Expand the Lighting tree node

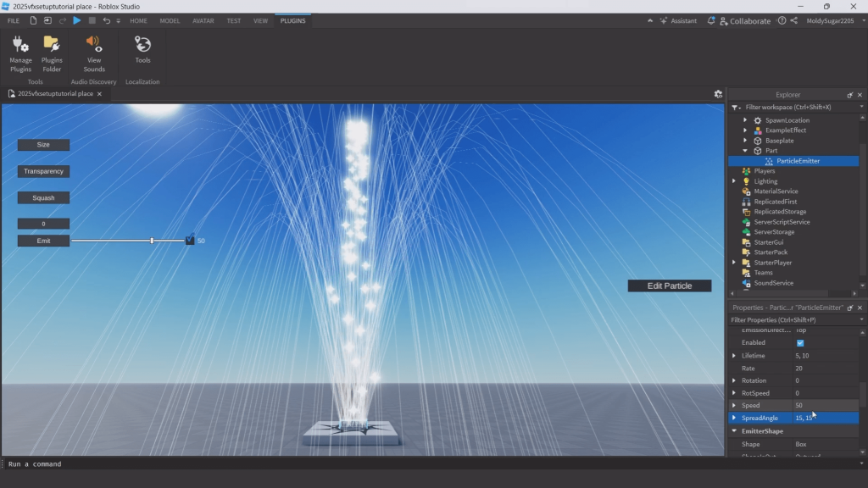734,181
